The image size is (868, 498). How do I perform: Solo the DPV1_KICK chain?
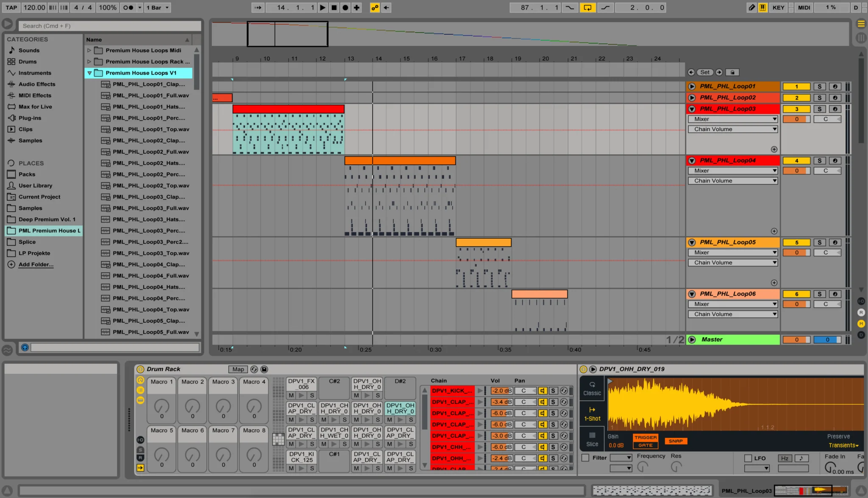pyautogui.click(x=553, y=391)
